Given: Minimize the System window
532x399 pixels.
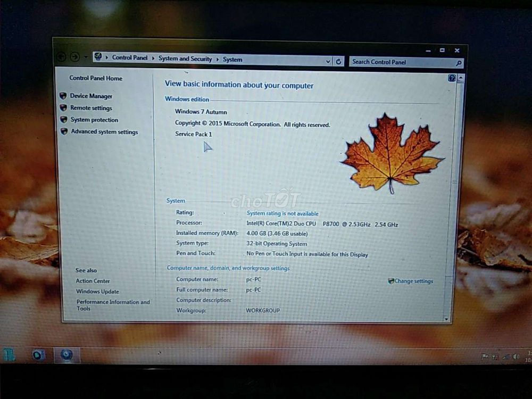Looking at the screenshot, I should coord(428,51).
